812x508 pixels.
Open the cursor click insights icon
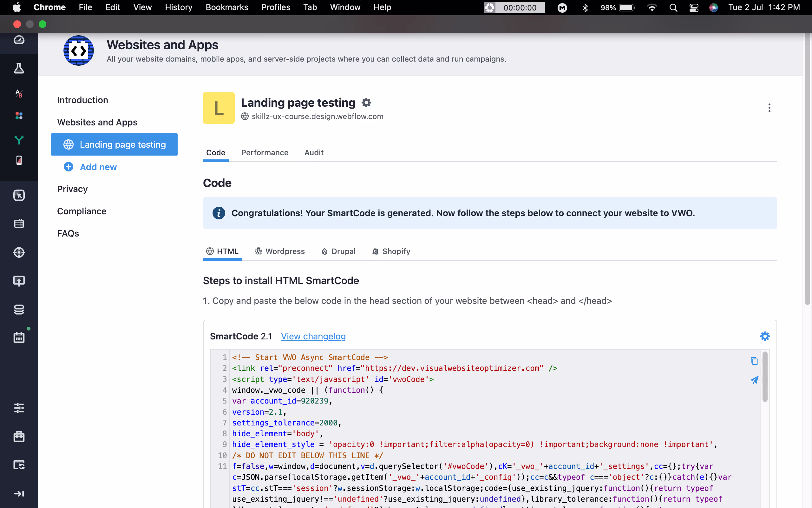pos(19,195)
